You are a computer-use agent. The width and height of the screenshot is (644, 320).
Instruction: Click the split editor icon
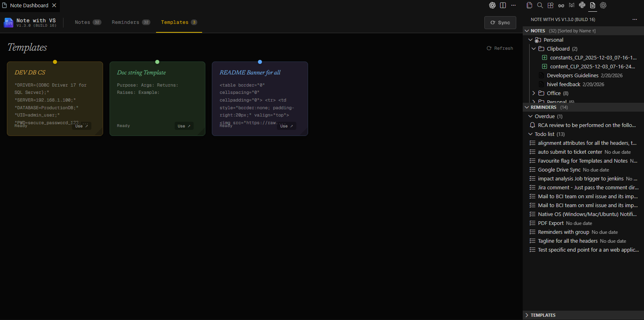pos(503,5)
